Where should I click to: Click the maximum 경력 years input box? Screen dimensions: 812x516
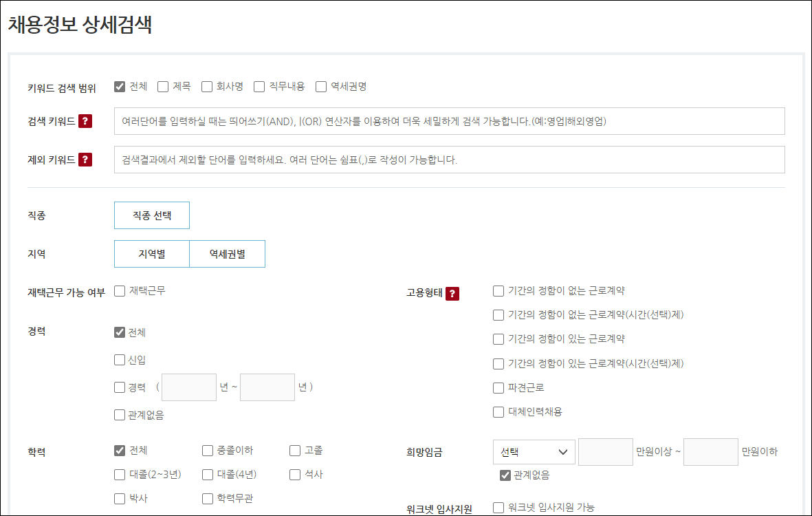point(267,387)
